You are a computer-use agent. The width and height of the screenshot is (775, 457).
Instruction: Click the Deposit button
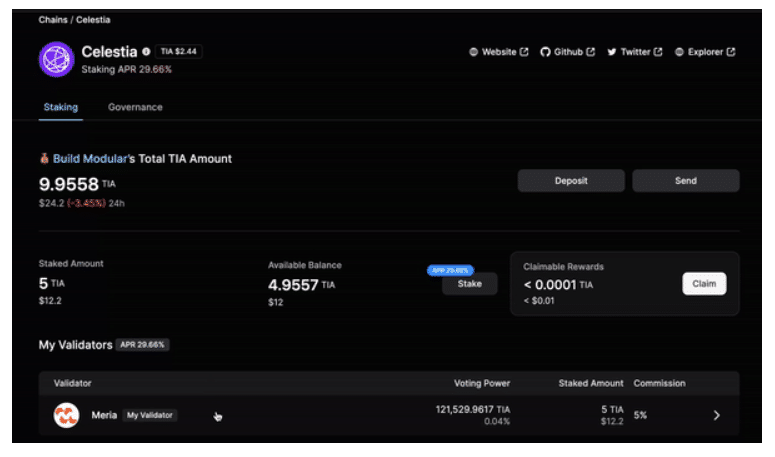point(571,181)
